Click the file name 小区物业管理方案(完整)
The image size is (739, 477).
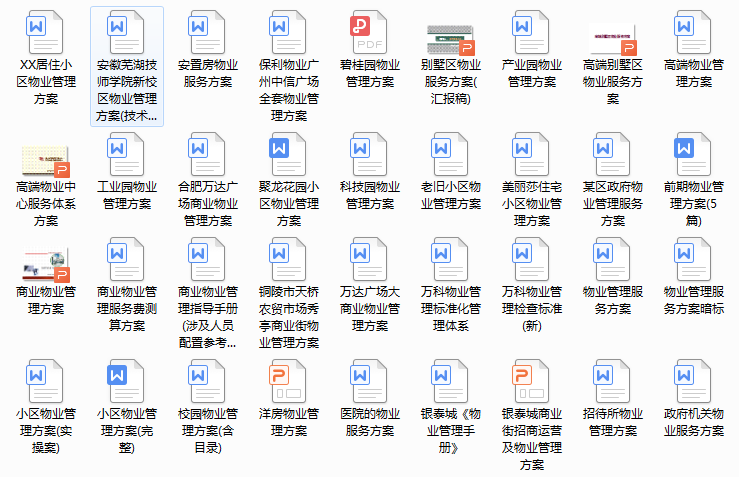click(x=127, y=431)
